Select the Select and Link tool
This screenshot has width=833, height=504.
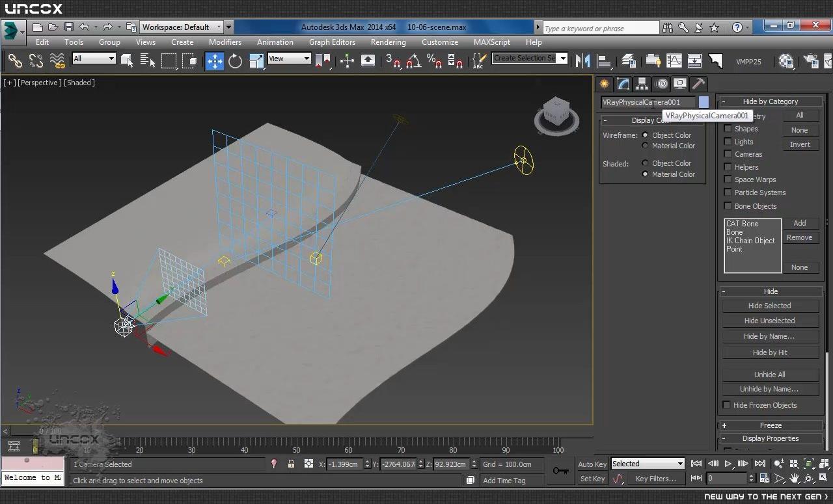(x=14, y=61)
